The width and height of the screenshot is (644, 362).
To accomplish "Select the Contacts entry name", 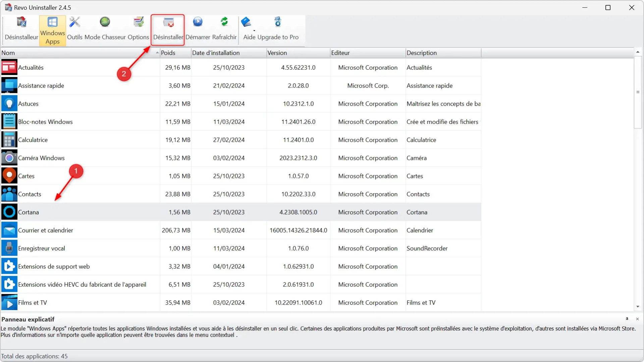I will 30,194.
